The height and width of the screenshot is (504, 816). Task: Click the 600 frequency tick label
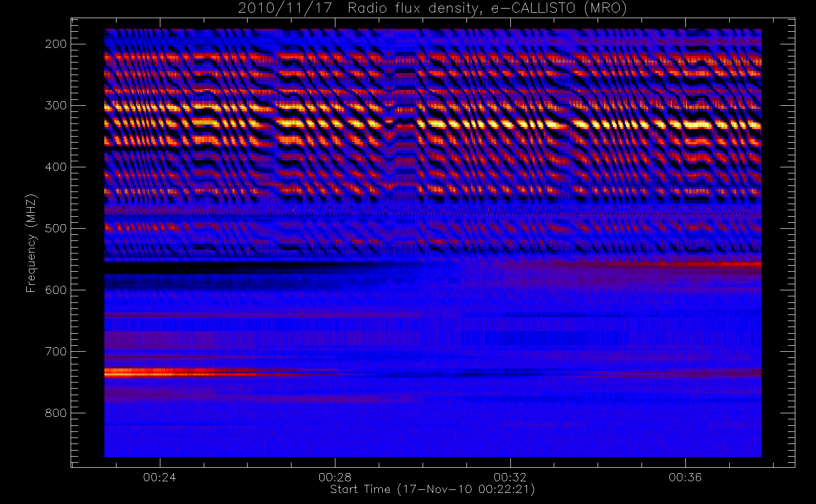pyautogui.click(x=56, y=290)
